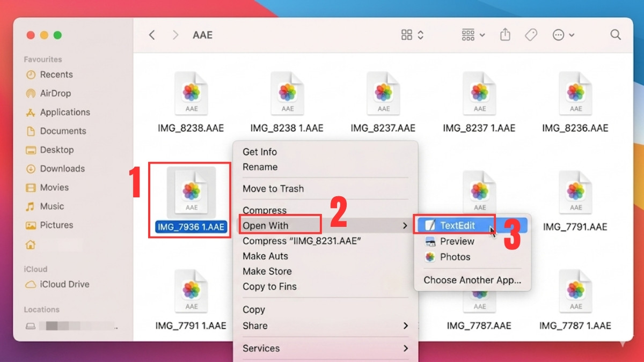Select the IMG_7791.AAE file thumbnail

[x=575, y=192]
